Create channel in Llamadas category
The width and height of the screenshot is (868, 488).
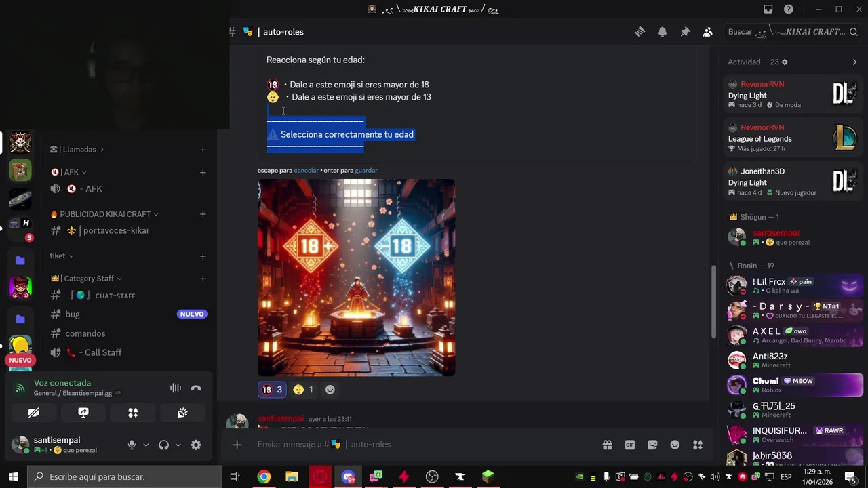click(203, 150)
